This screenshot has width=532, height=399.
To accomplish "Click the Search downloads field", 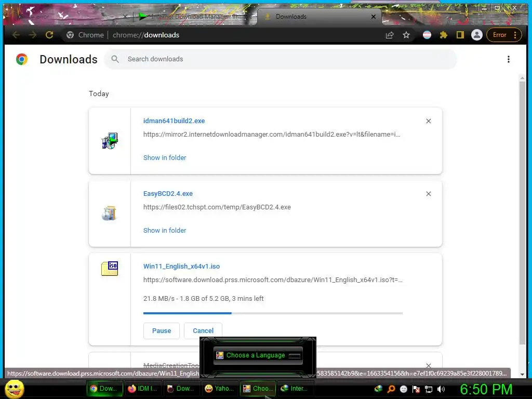I will click(x=280, y=59).
